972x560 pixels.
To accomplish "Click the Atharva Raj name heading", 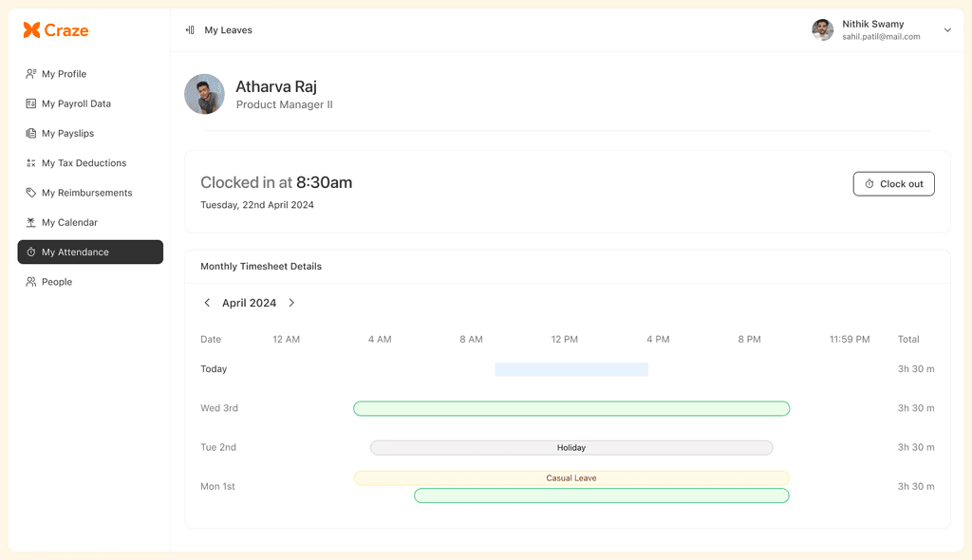I will (276, 86).
